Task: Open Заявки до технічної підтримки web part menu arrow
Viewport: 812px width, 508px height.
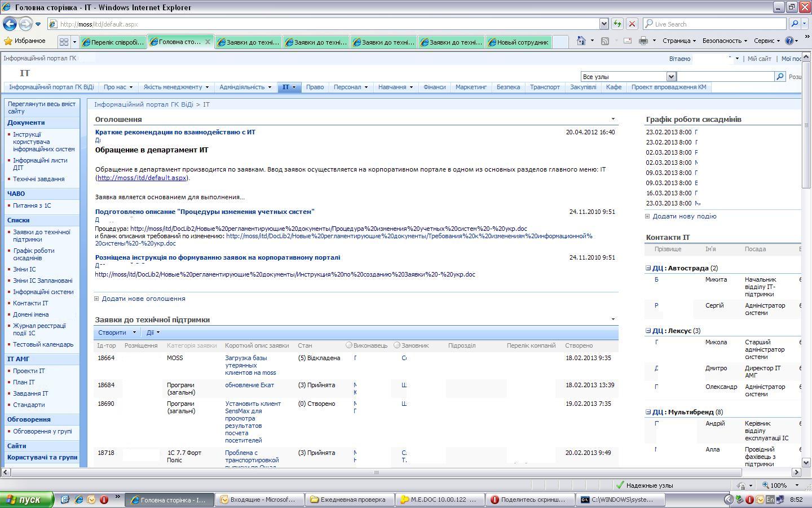Action: pos(613,319)
